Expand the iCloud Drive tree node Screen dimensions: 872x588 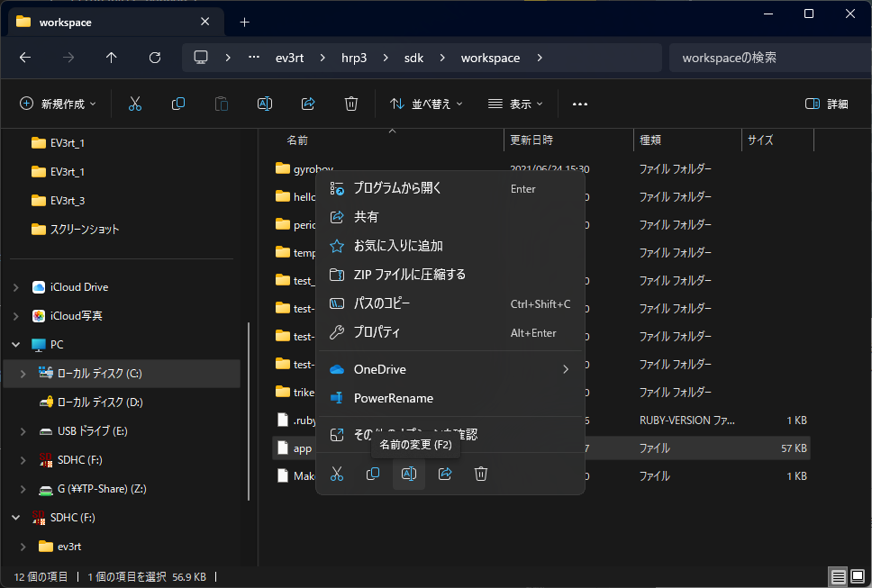pyautogui.click(x=16, y=287)
